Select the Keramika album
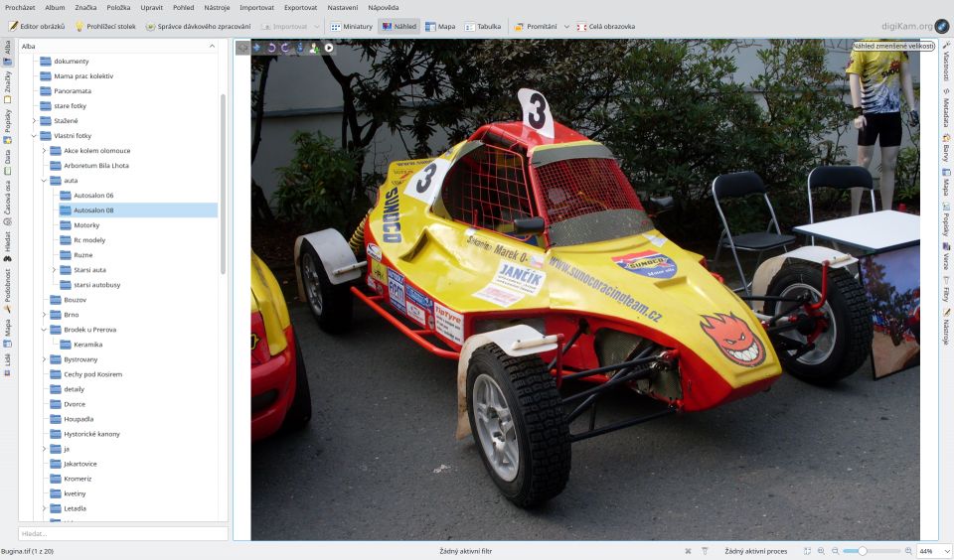The image size is (954, 560). (x=87, y=345)
